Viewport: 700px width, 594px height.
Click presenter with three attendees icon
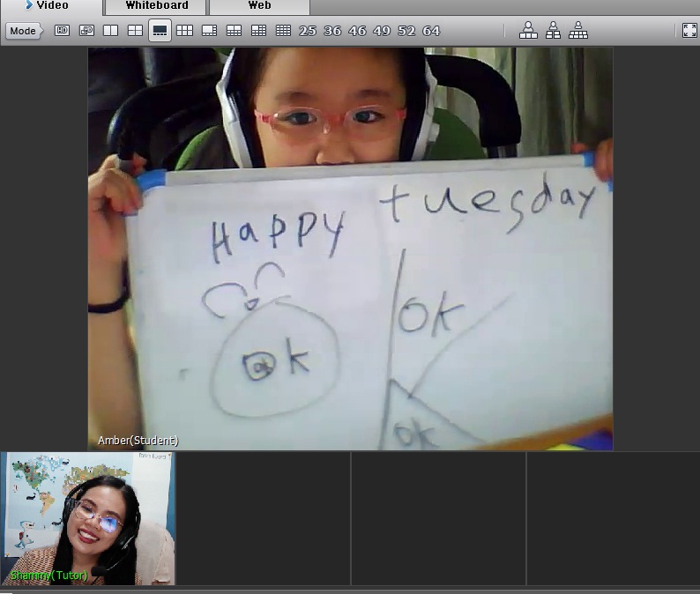[x=528, y=31]
